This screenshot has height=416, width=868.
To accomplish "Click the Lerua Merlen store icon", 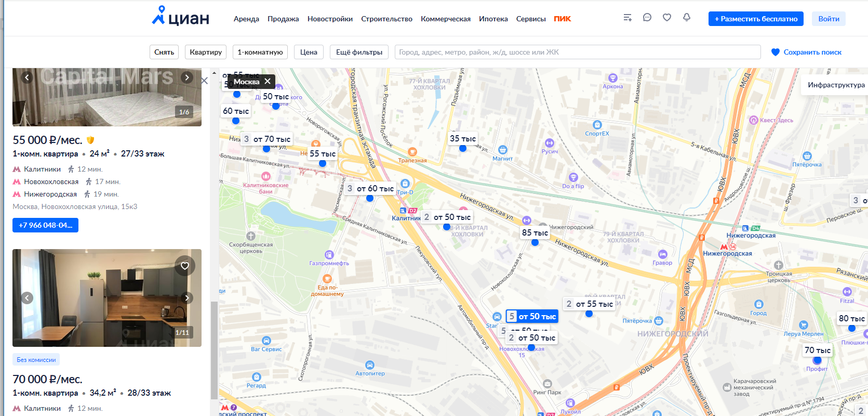I will pos(804,326).
